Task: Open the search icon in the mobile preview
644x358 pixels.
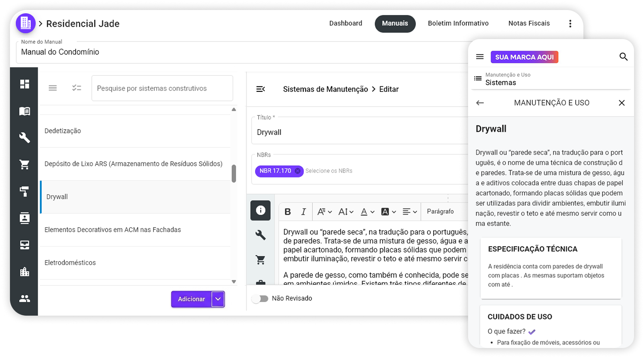Action: [624, 57]
